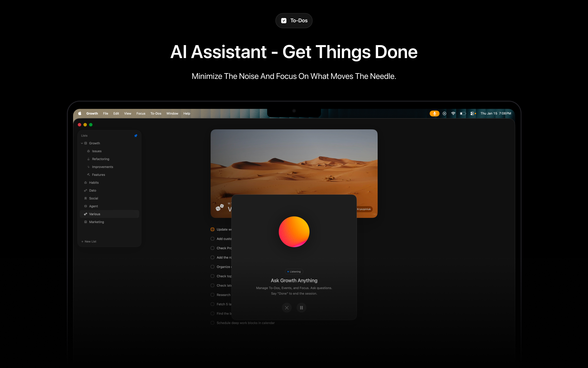
Task: Click the To-Dos pill badge at top
Action: pyautogui.click(x=294, y=21)
